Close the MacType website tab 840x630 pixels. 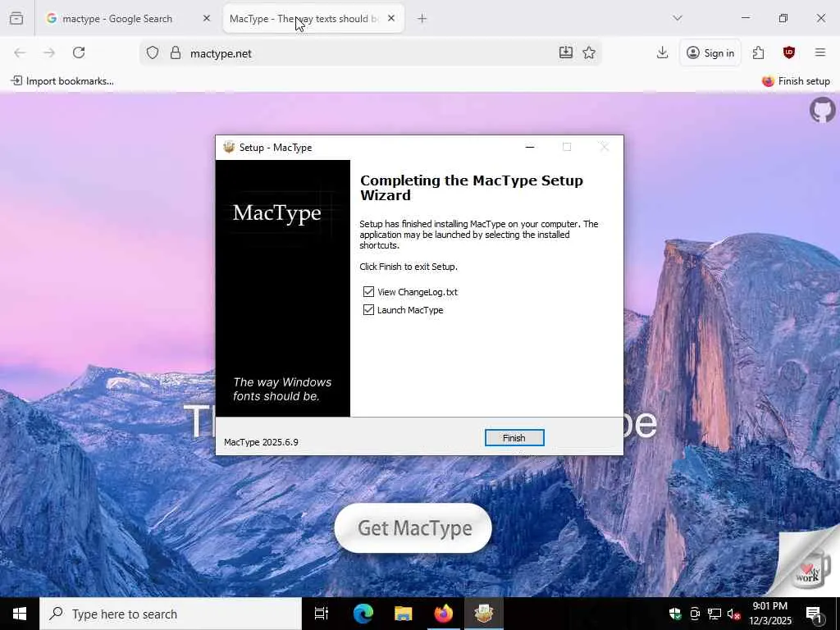coord(391,19)
